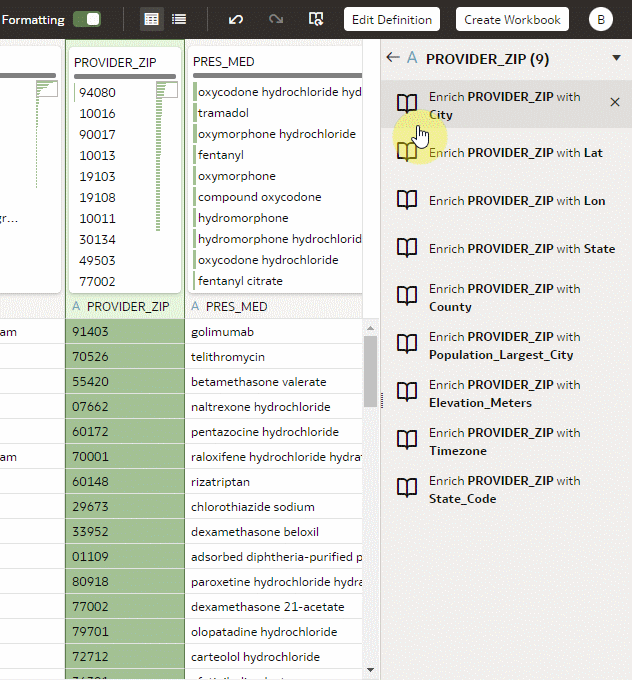
Task: Click the undo arrow icon
Action: 236,20
